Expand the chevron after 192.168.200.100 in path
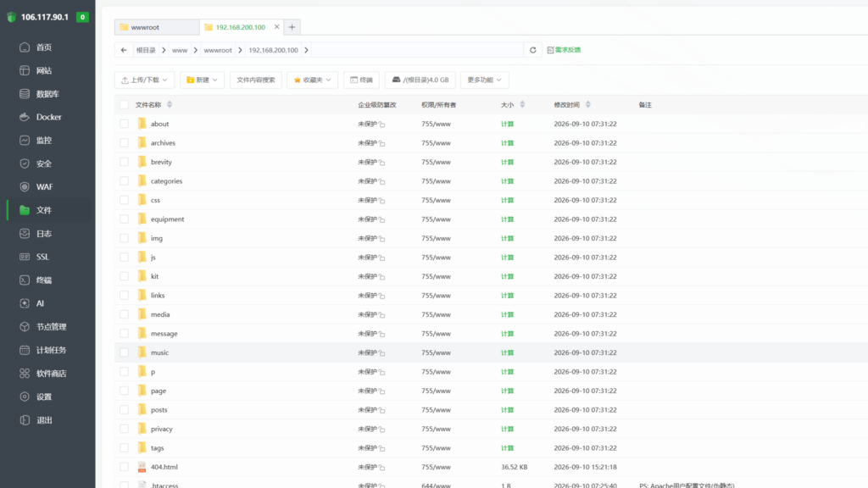868x488 pixels. [306, 50]
